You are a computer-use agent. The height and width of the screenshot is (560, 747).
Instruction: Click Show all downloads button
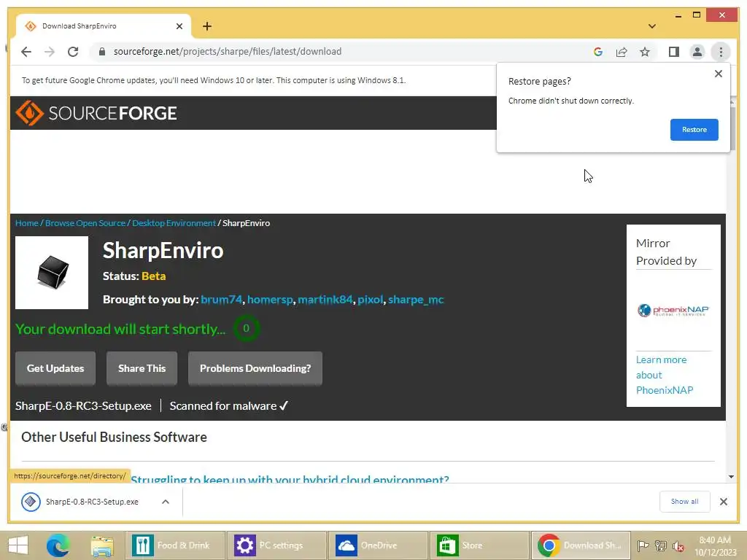pyautogui.click(x=684, y=502)
